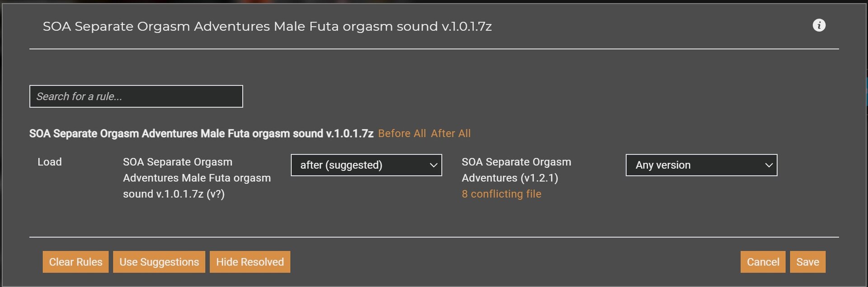The height and width of the screenshot is (287, 868).
Task: Save the load order rules
Action: (807, 262)
